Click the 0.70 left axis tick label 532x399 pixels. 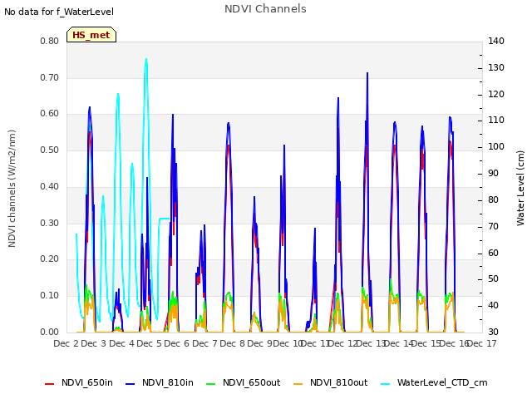tap(50, 77)
